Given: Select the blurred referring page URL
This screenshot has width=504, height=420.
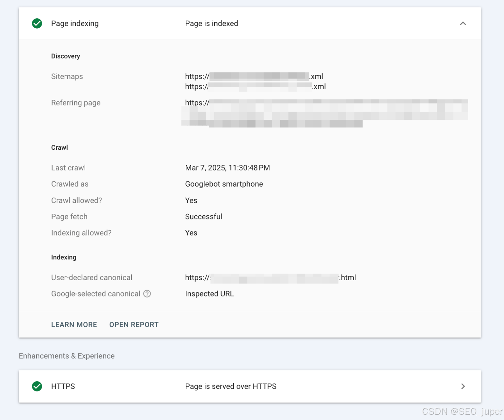Looking at the screenshot, I should pyautogui.click(x=325, y=113).
